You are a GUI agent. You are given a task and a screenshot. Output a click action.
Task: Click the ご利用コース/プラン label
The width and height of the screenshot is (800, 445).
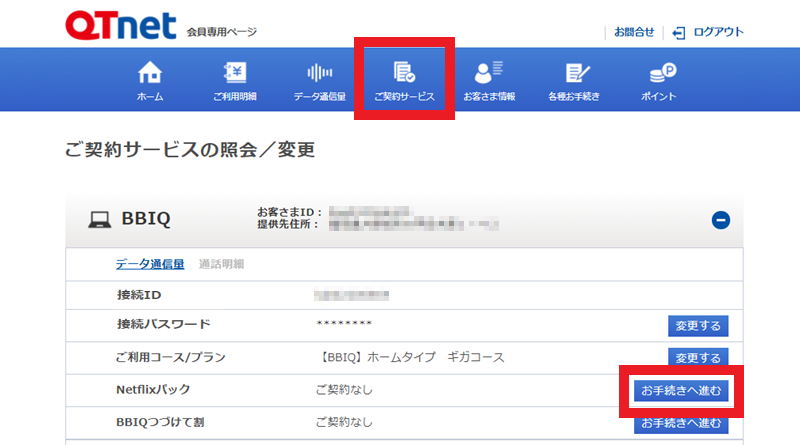(x=170, y=357)
